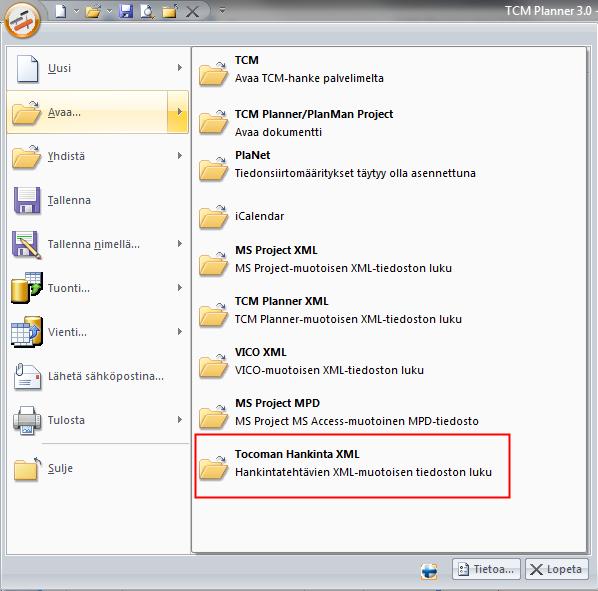
Task: Click the floppy disk icon beside Tallenna
Action: [x=27, y=200]
